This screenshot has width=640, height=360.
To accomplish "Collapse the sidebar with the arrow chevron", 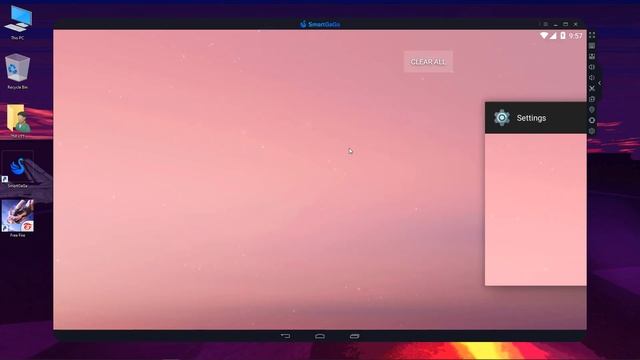I will 600,83.
